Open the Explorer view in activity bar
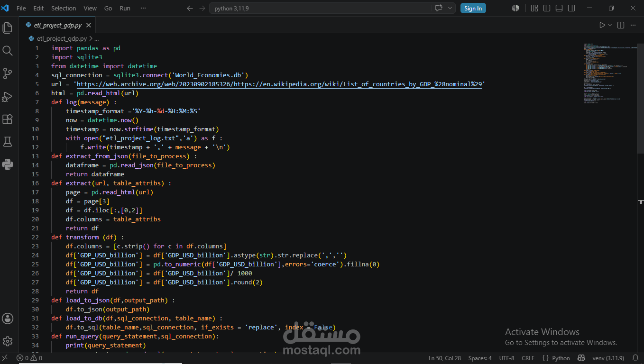The width and height of the screenshot is (644, 364). coord(7,28)
